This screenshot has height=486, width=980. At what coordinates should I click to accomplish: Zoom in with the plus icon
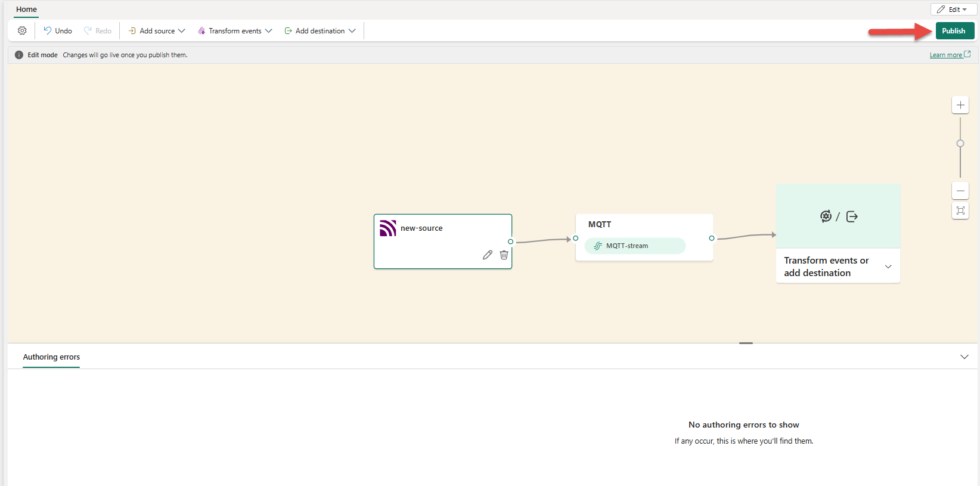click(x=960, y=105)
